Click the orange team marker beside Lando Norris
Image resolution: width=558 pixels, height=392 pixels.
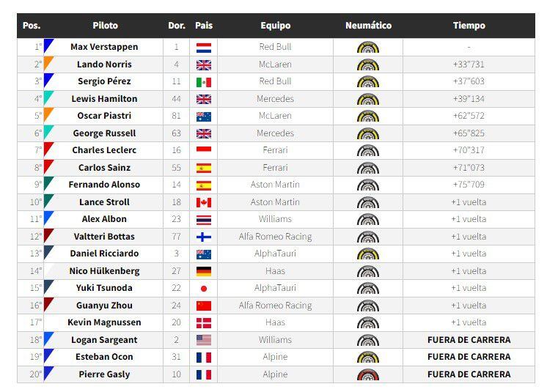[x=48, y=63]
